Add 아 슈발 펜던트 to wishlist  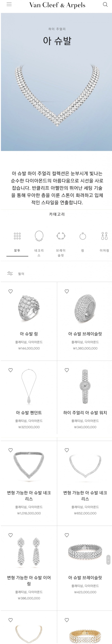pos(11,370)
